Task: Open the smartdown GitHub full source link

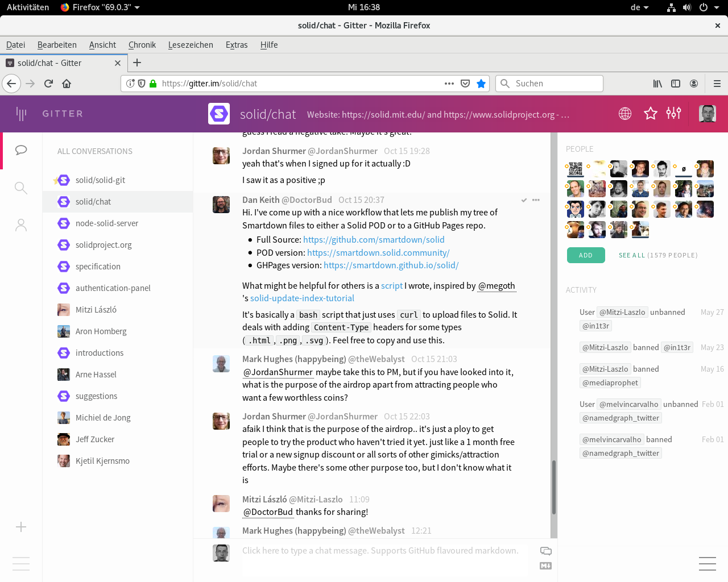Action: click(374, 240)
